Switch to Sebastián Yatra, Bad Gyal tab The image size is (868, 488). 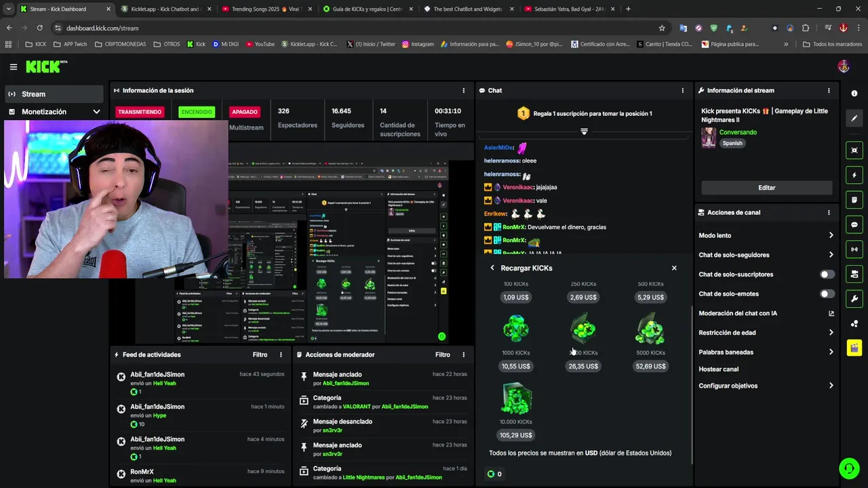click(x=569, y=9)
